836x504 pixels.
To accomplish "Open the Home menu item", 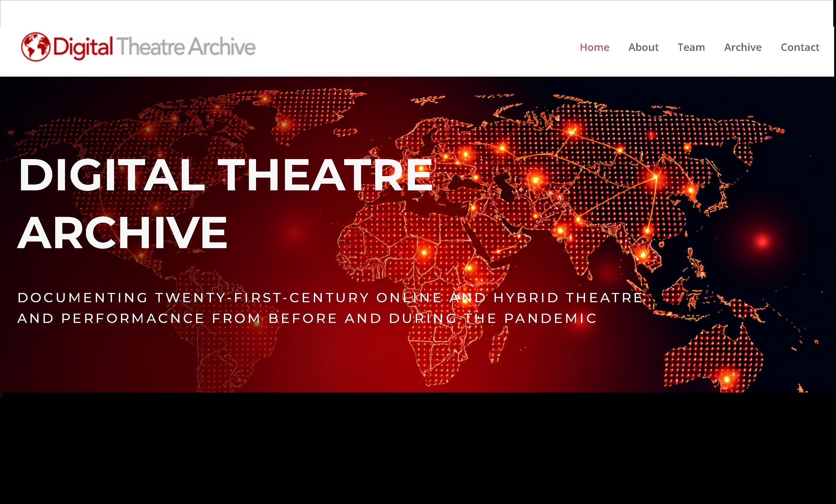I will coord(594,47).
